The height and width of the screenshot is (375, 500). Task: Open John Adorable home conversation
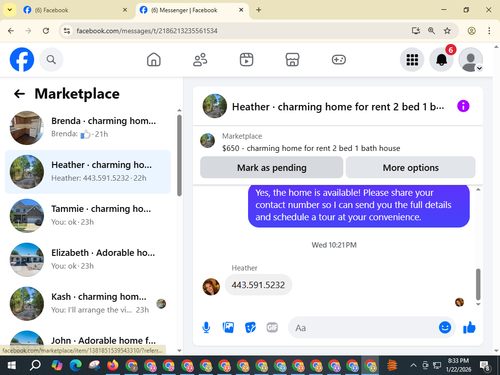(x=88, y=341)
